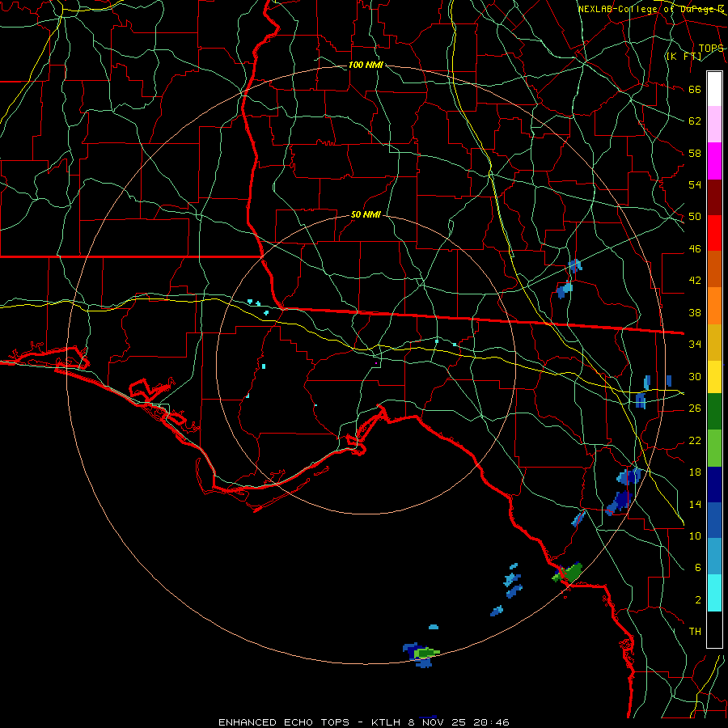Click the "50 NMI" range ring label
The image size is (728, 728).
(366, 214)
